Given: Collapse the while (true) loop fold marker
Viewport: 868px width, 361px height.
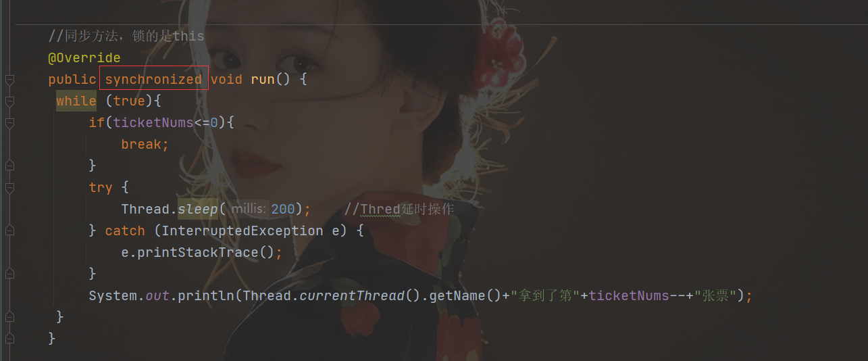Looking at the screenshot, I should click(x=9, y=101).
